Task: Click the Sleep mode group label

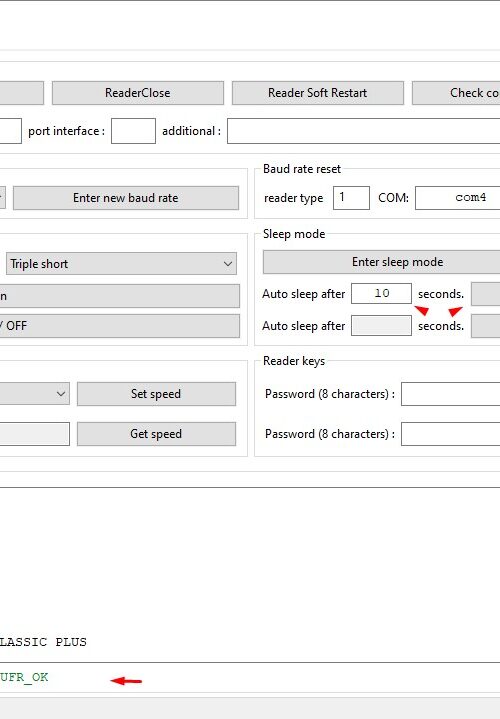Action: point(294,234)
